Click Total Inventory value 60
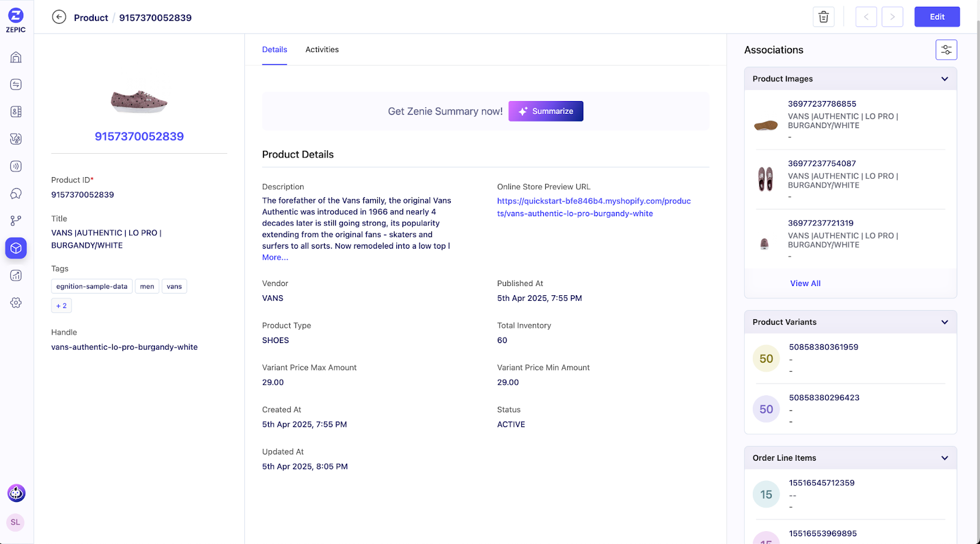Image resolution: width=980 pixels, height=544 pixels. (x=502, y=341)
